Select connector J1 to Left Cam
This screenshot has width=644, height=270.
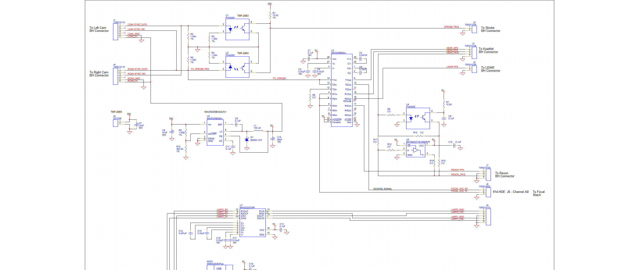[x=115, y=32]
